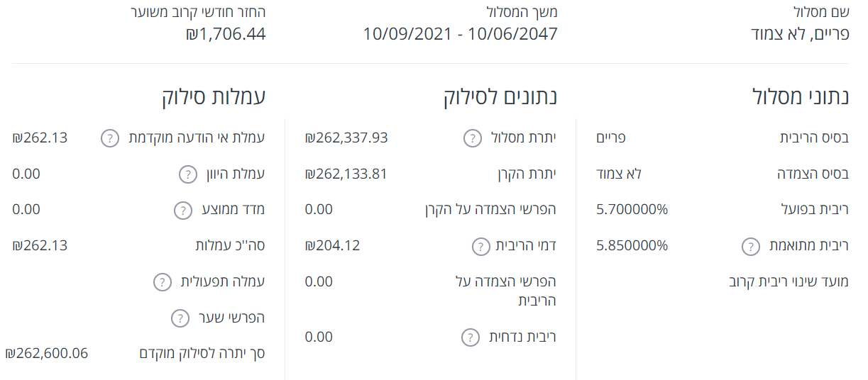Click the עמלות סילוק section heading

click(214, 97)
